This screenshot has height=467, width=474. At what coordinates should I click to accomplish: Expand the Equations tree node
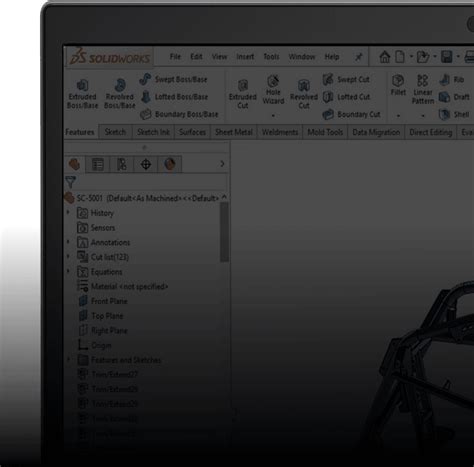69,271
